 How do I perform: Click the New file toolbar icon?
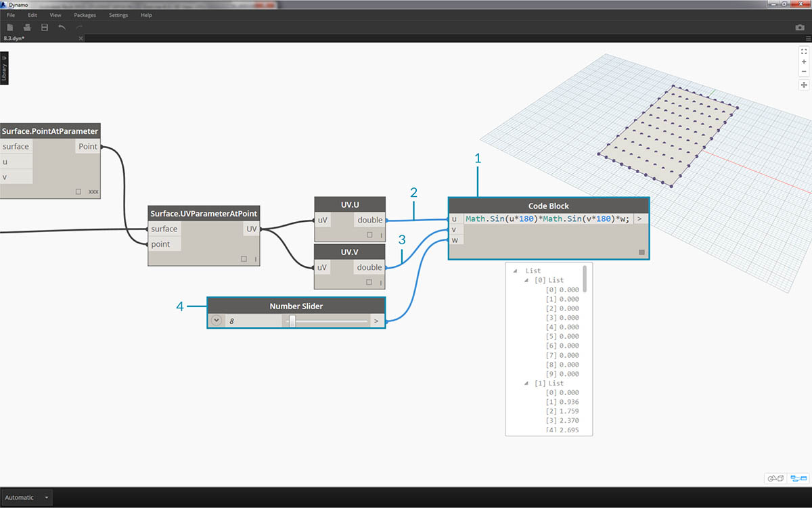[9, 28]
